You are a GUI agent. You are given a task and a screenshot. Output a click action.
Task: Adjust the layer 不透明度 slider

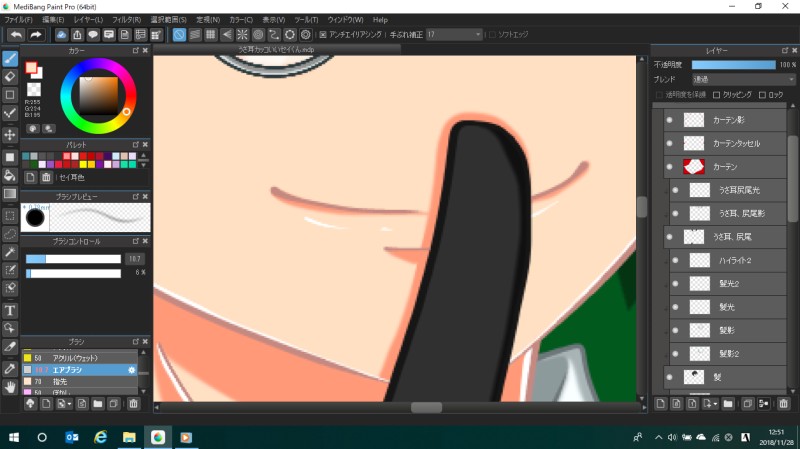[x=734, y=65]
